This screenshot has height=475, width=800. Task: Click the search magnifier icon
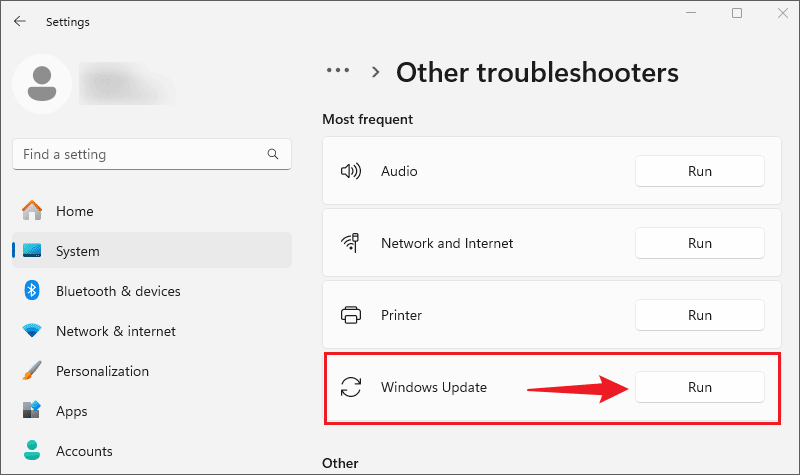[273, 154]
